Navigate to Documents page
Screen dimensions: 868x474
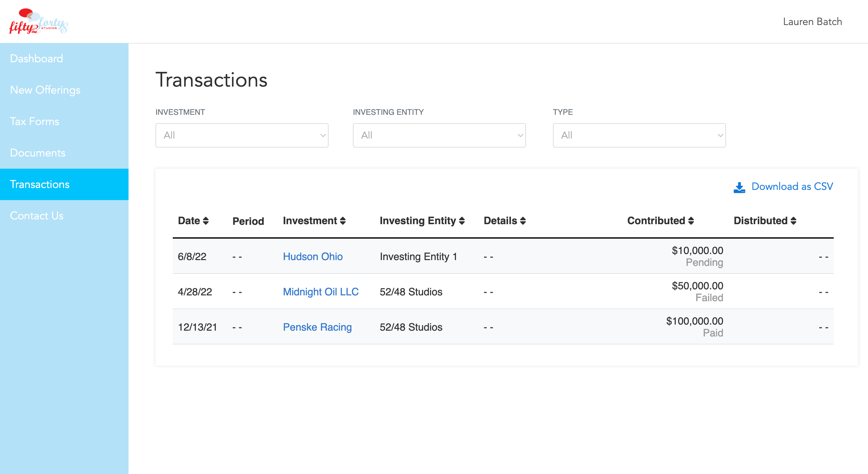(x=38, y=153)
